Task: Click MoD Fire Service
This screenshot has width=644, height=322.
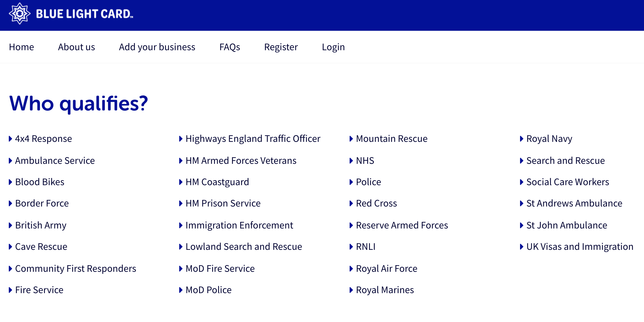Action: point(220,269)
